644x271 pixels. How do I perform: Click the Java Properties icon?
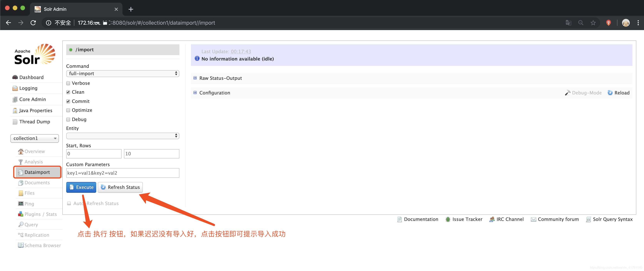click(x=15, y=110)
